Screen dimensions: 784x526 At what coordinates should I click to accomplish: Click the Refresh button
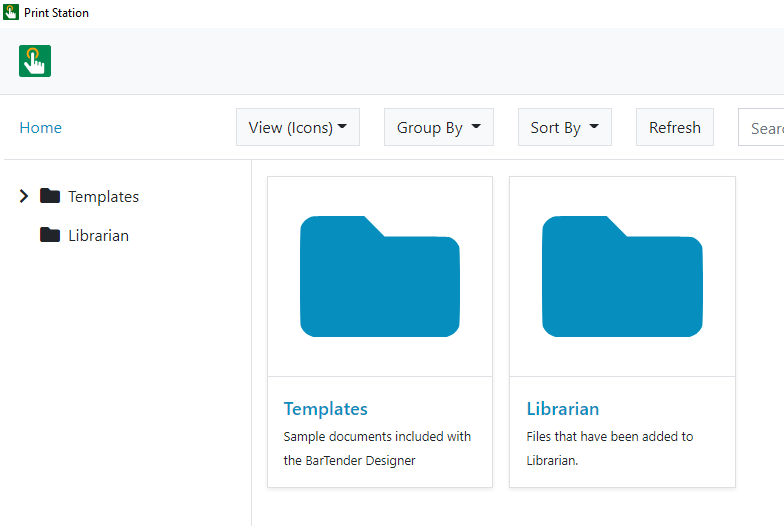point(675,127)
